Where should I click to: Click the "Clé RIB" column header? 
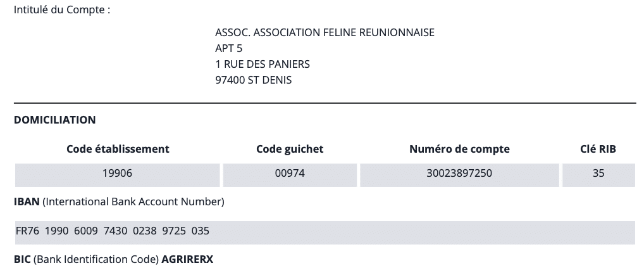598,149
